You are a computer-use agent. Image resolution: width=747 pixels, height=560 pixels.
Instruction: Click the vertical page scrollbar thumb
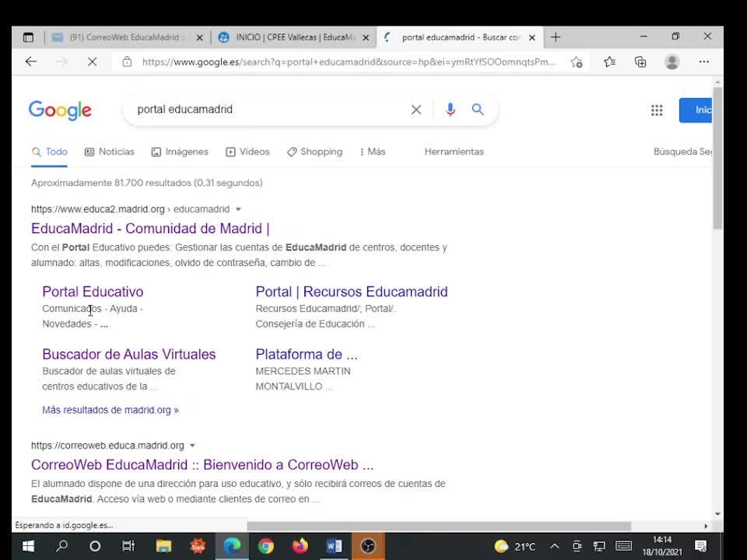tap(717, 158)
